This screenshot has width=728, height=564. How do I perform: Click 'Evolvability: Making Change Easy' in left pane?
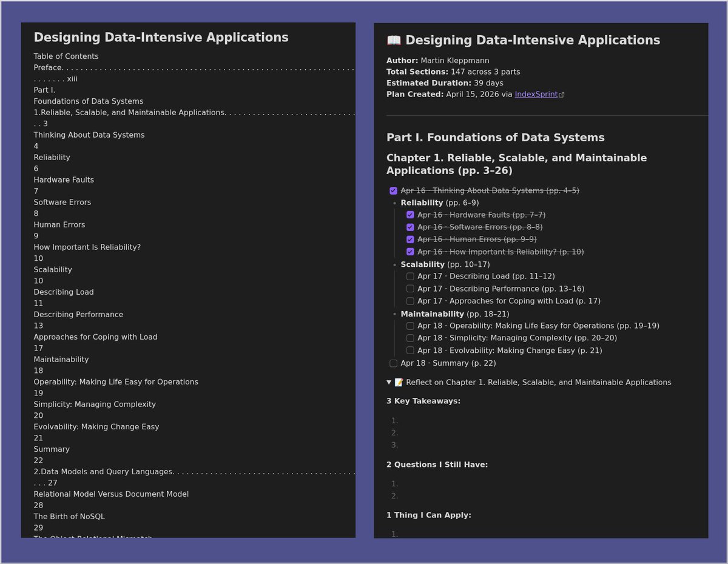(96, 426)
